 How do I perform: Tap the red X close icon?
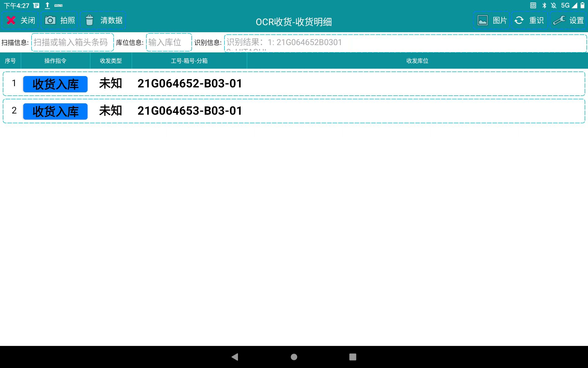point(11,20)
